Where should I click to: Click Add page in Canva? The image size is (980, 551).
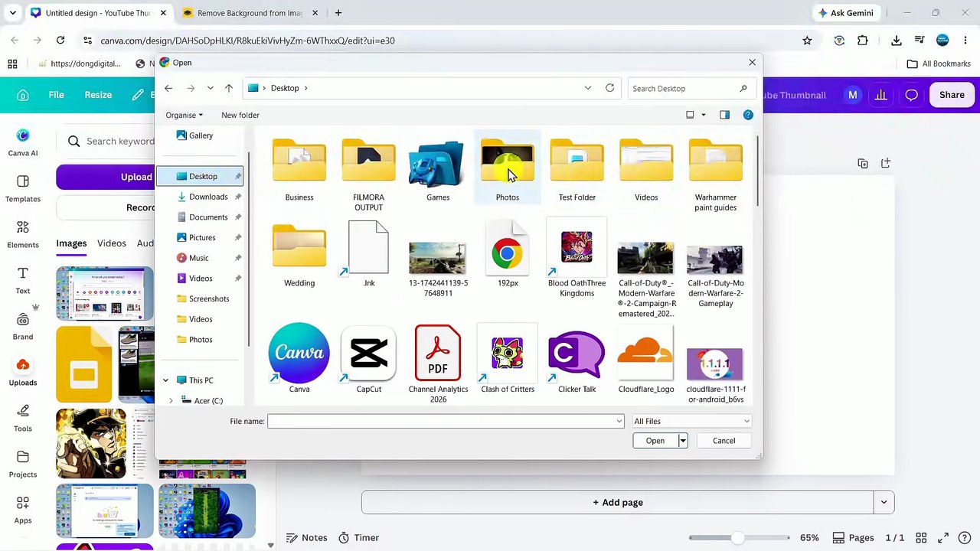click(x=617, y=503)
